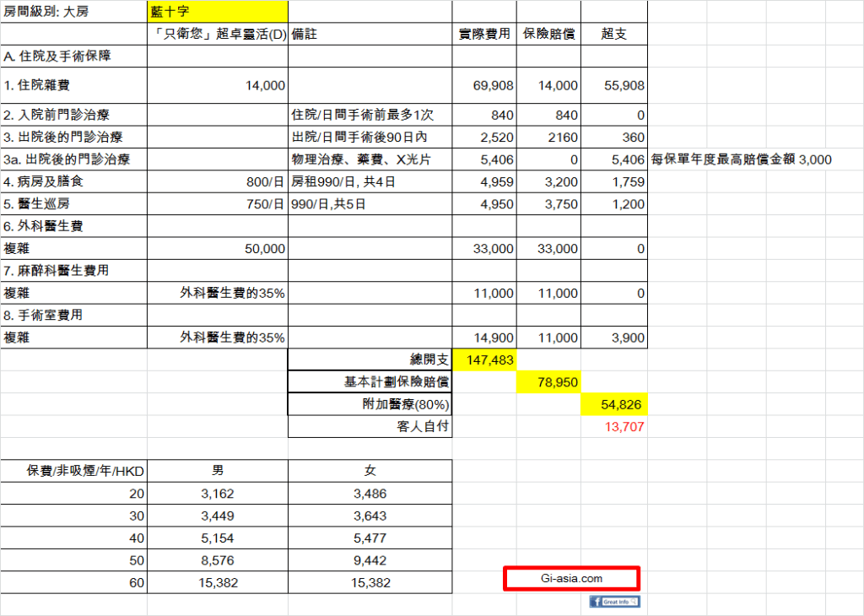Click the male premium 3,449

pos(218,516)
